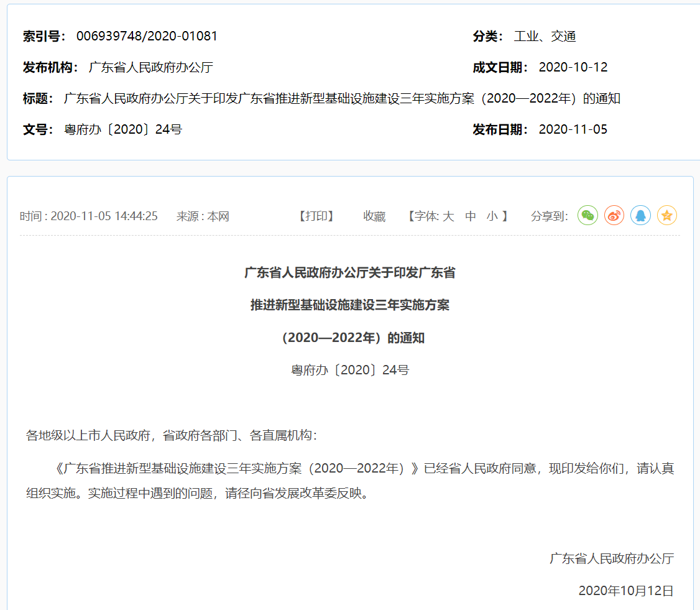
Task: Click the 分享到 label
Action: [549, 216]
